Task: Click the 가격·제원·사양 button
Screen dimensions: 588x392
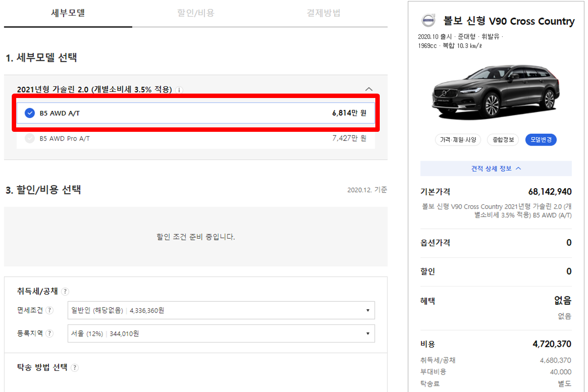Action: point(458,140)
